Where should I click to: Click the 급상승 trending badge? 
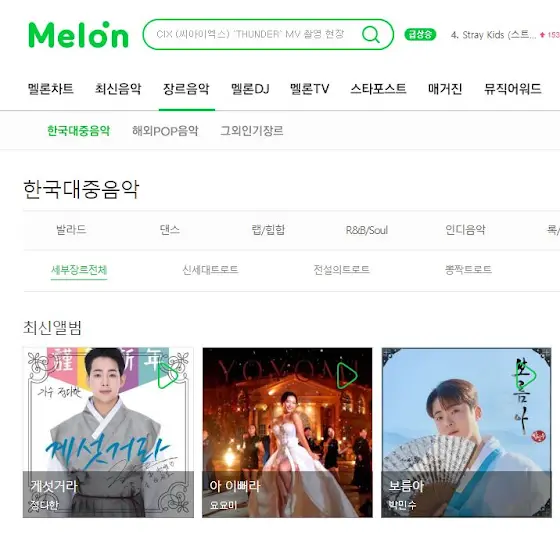[420, 35]
